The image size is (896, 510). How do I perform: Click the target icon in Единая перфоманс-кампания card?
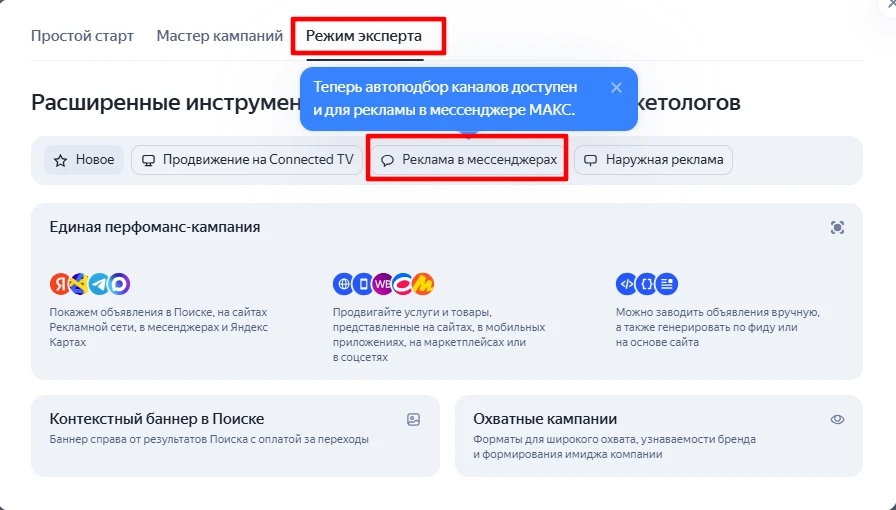coord(837,228)
